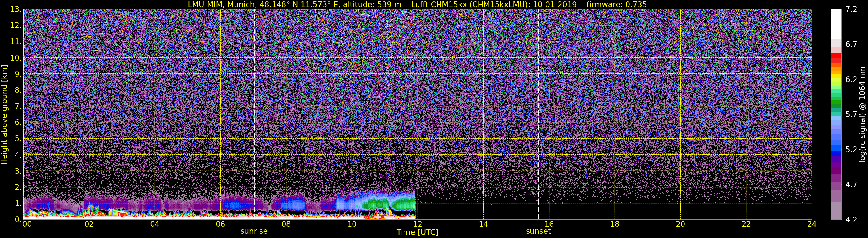Click the colorbar value label '5.2'
This screenshot has height=238, width=868.
point(851,149)
